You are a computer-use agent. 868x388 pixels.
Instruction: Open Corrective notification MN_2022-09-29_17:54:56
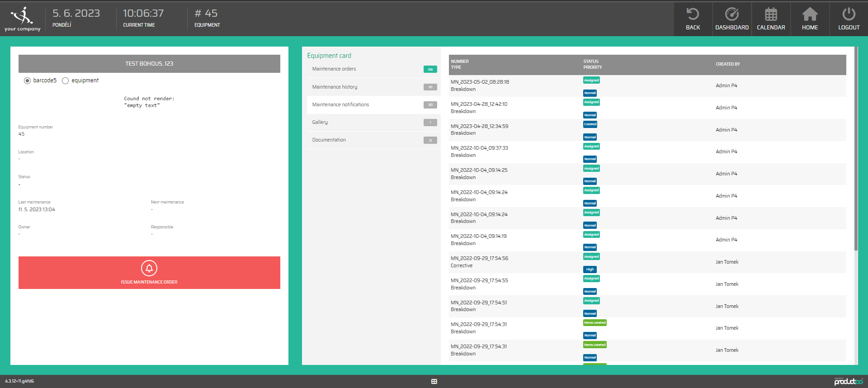479,259
